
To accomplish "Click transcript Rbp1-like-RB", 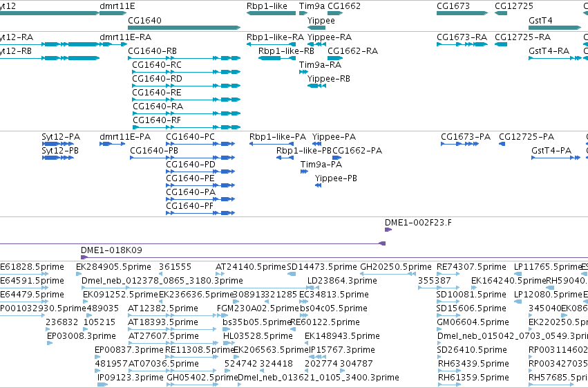I will pos(286,51).
